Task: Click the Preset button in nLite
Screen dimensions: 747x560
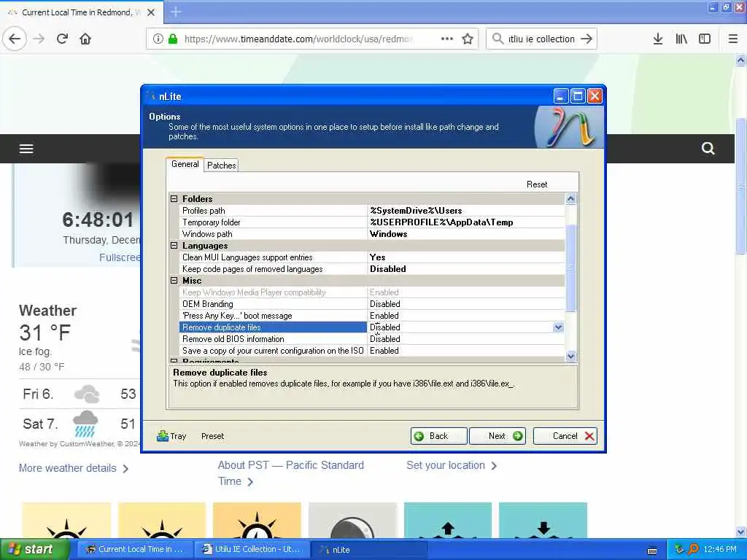Action: [212, 436]
